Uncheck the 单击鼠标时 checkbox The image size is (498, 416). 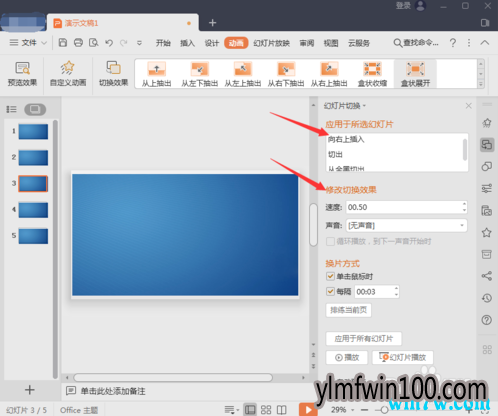coord(330,276)
